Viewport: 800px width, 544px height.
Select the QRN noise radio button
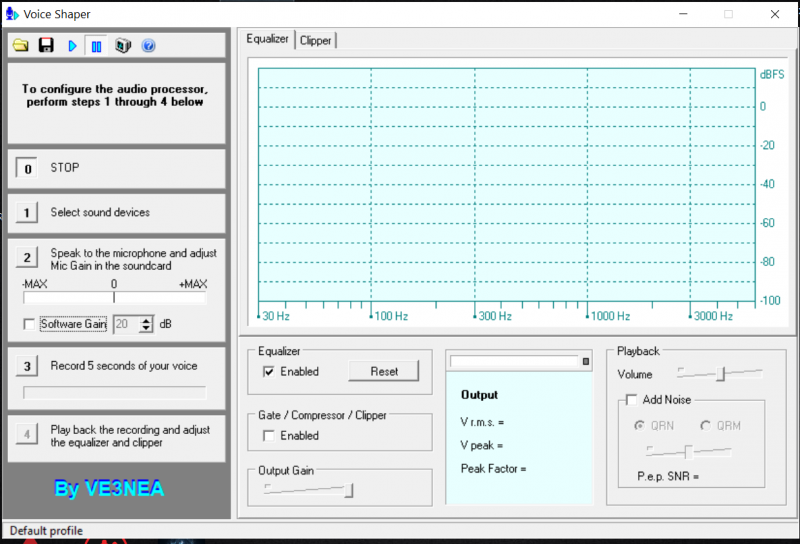coord(639,425)
